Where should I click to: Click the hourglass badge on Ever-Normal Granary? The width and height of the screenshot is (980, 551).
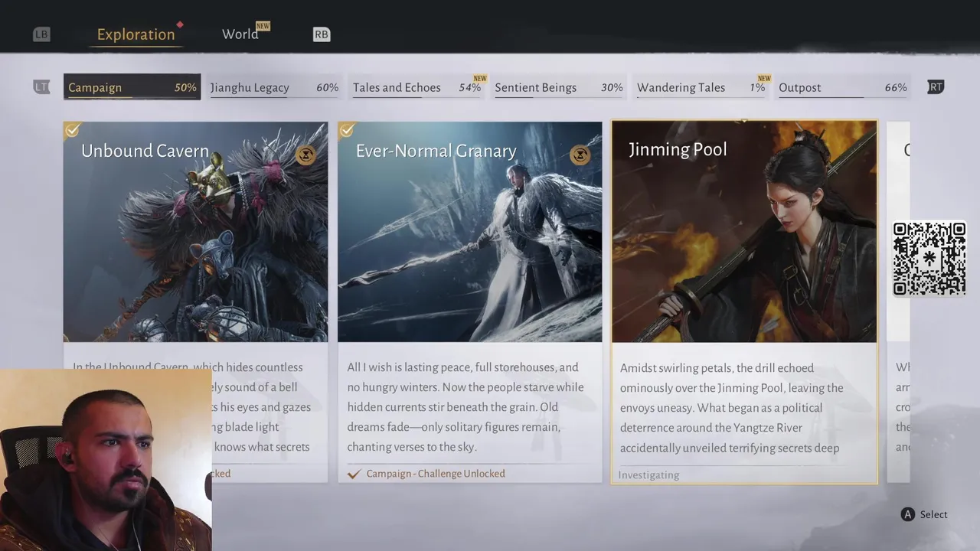point(580,155)
